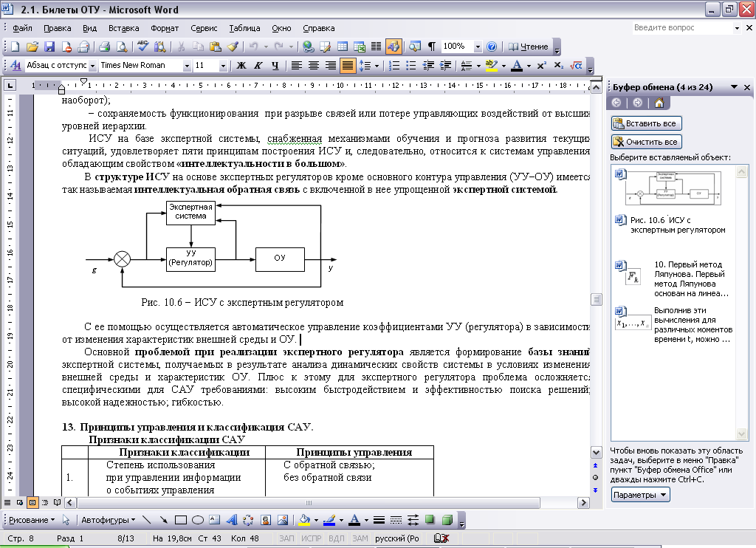This screenshot has width=756, height=548.
Task: Align paragraph to the right
Action: click(330, 65)
